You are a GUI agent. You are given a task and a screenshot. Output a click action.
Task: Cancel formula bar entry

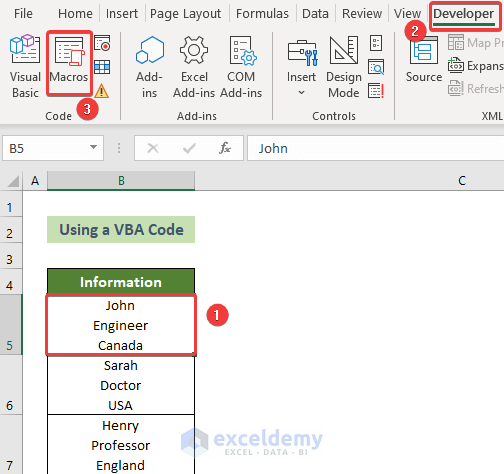pos(153,148)
